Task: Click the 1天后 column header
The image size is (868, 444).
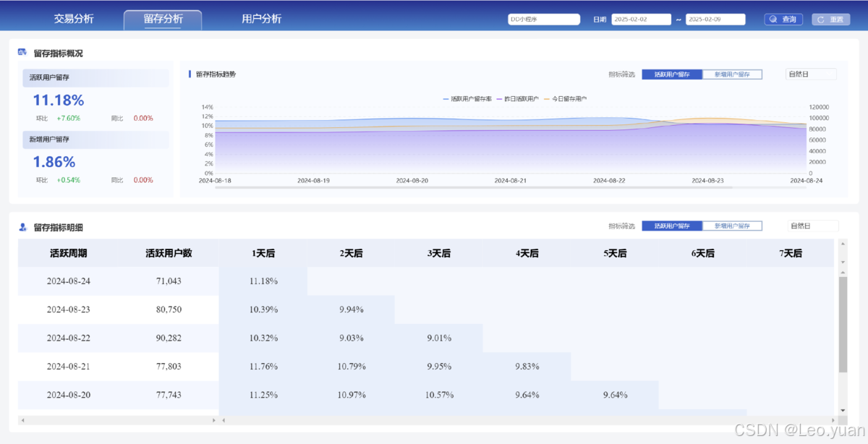Action: coord(263,253)
